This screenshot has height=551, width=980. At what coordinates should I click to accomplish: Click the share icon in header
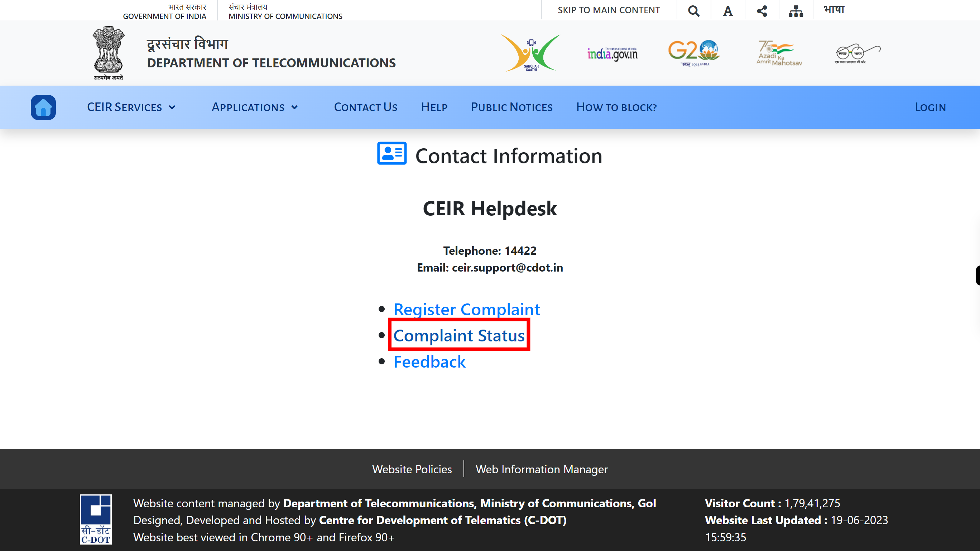pos(761,9)
